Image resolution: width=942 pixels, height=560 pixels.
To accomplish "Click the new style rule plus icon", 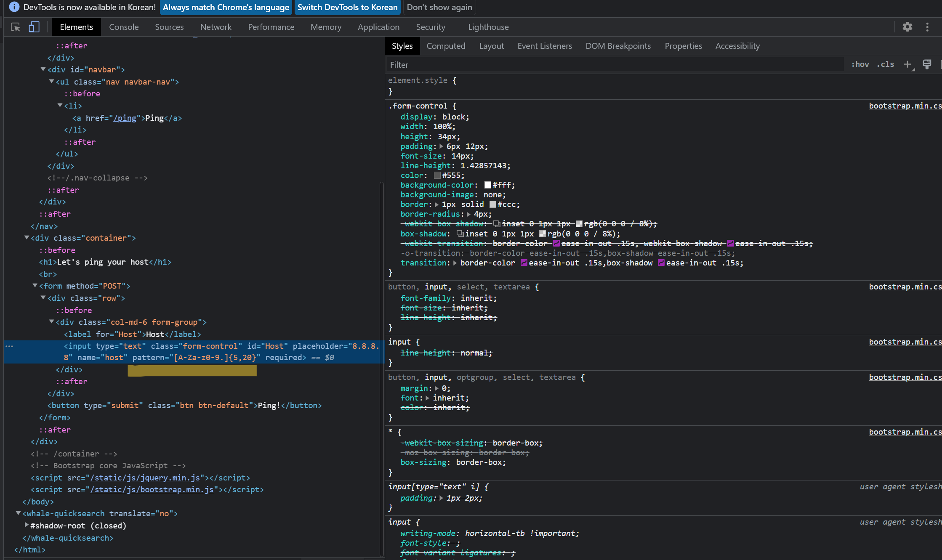I will pyautogui.click(x=907, y=64).
